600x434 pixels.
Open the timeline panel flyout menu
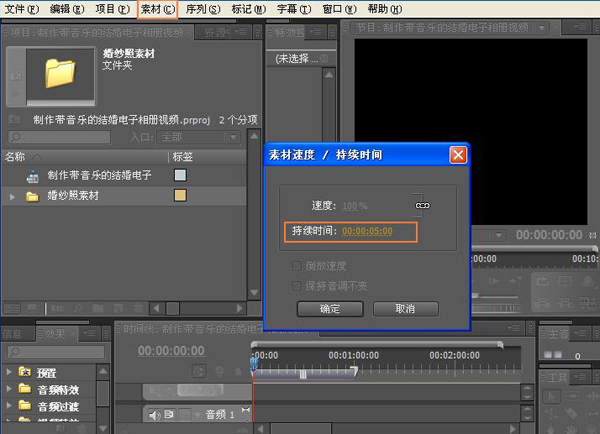(514, 328)
